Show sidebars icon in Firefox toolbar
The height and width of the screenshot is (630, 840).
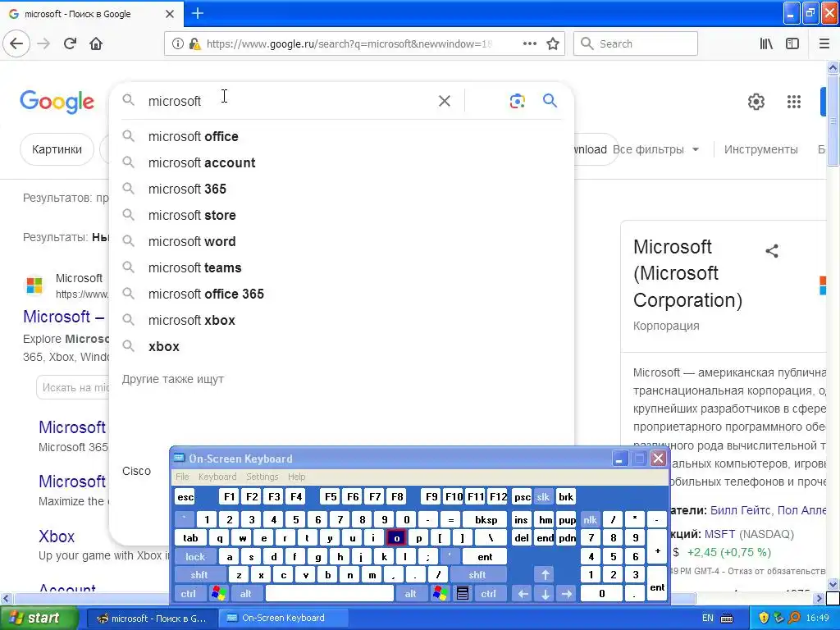pyautogui.click(x=792, y=43)
